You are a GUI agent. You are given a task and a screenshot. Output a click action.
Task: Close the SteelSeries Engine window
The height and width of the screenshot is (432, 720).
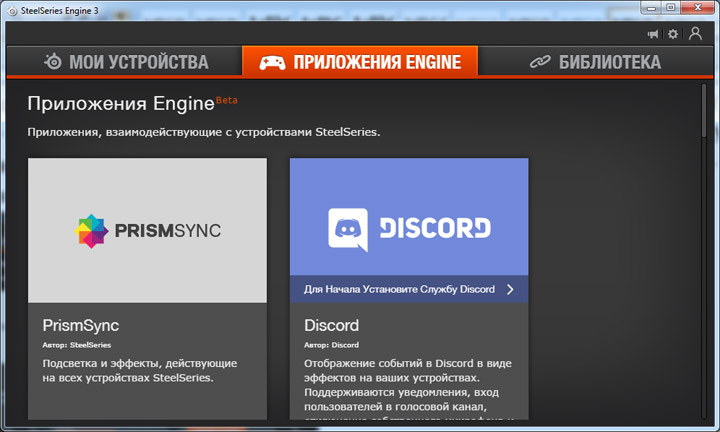(698, 8)
